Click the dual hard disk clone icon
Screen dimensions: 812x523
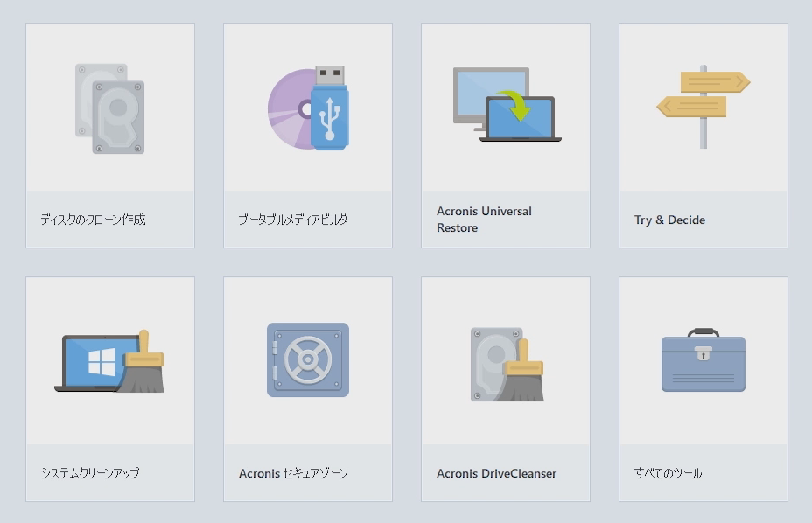[109, 108]
